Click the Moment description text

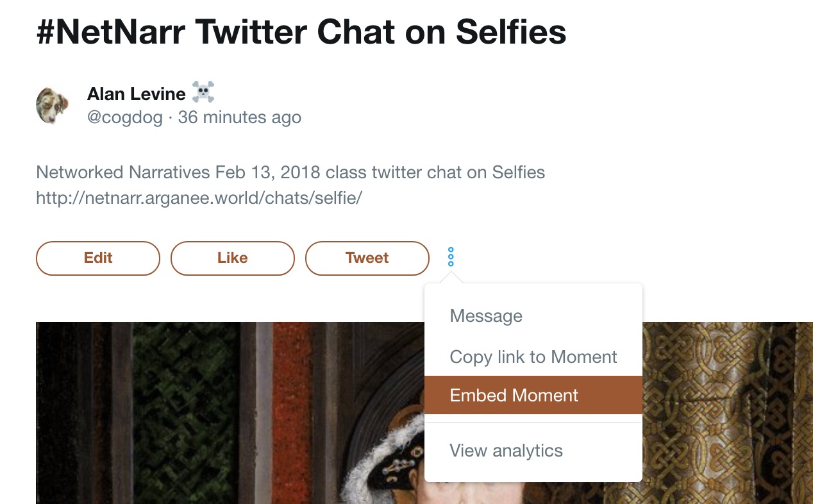290,172
